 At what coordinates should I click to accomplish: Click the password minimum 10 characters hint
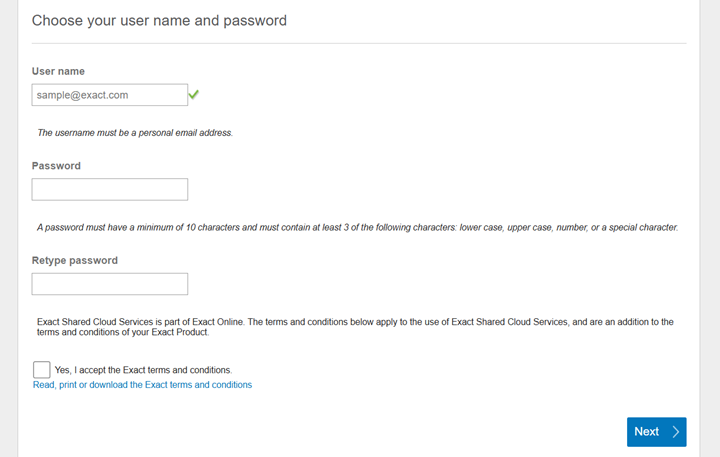[357, 228]
